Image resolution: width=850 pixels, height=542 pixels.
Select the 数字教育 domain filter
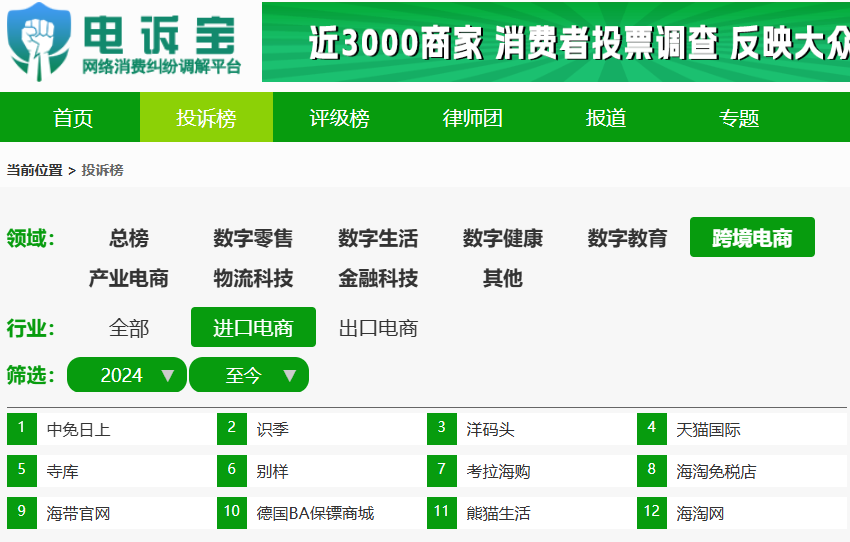click(x=628, y=238)
